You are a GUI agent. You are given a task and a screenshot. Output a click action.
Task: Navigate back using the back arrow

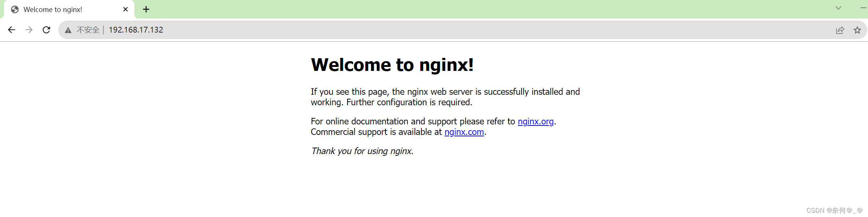click(12, 30)
